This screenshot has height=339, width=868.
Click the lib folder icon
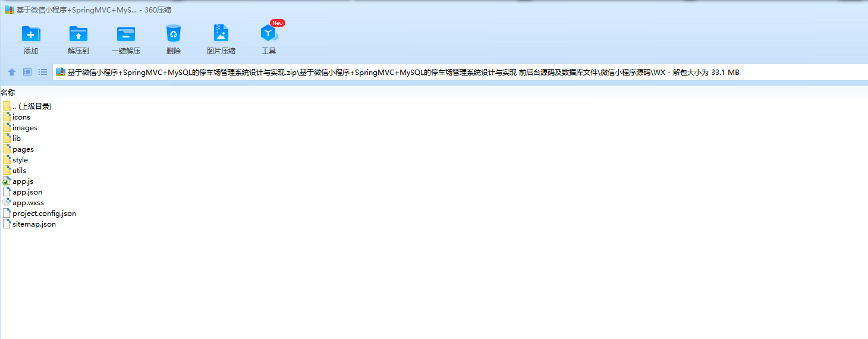pos(7,138)
